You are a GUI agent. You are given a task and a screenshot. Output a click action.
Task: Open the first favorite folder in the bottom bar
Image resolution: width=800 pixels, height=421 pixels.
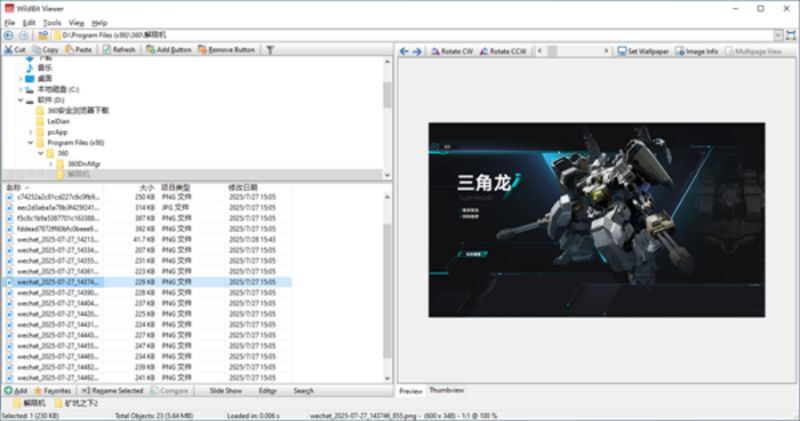click(29, 403)
